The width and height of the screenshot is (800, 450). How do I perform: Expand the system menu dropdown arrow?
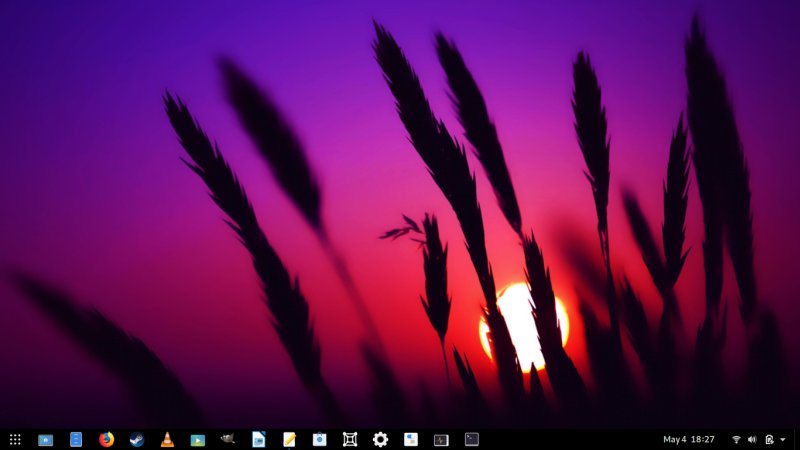pos(783,439)
